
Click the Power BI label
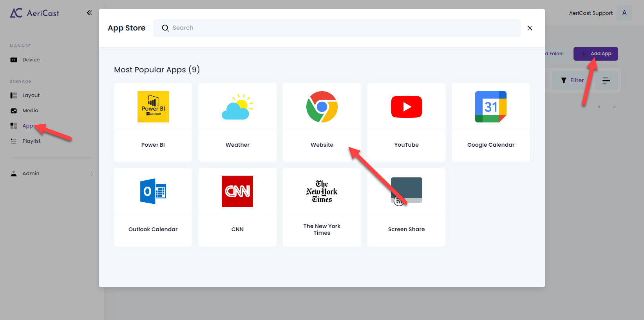coord(153,145)
